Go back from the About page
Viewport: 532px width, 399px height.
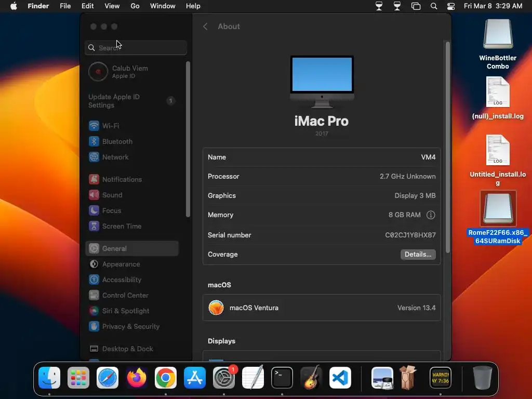(x=205, y=26)
